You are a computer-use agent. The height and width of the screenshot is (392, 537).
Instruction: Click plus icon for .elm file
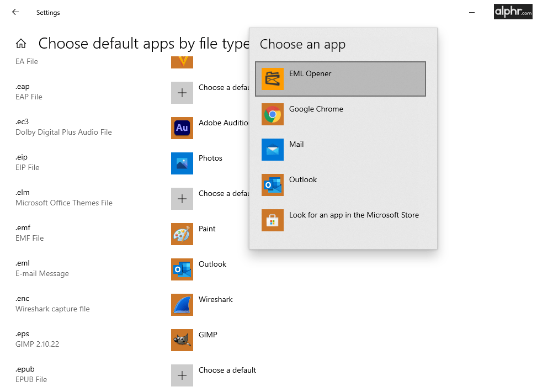[182, 199]
